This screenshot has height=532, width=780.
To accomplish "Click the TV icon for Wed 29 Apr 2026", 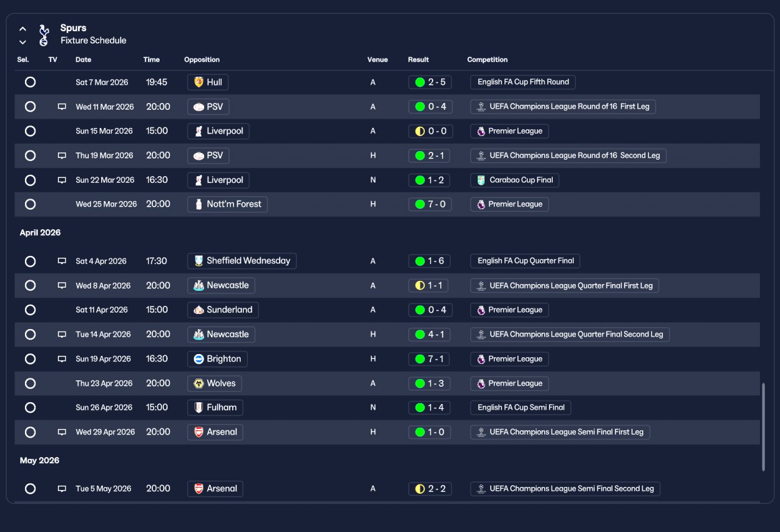I will (62, 432).
